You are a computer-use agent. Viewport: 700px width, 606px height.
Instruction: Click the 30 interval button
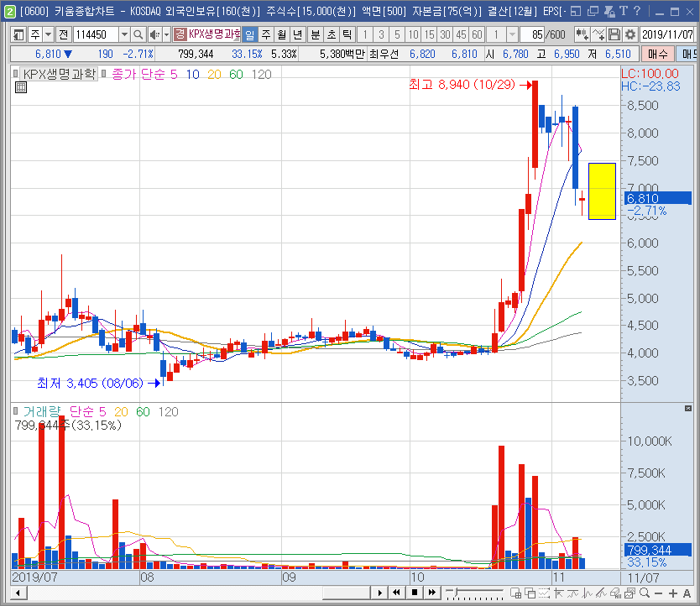[x=445, y=34]
